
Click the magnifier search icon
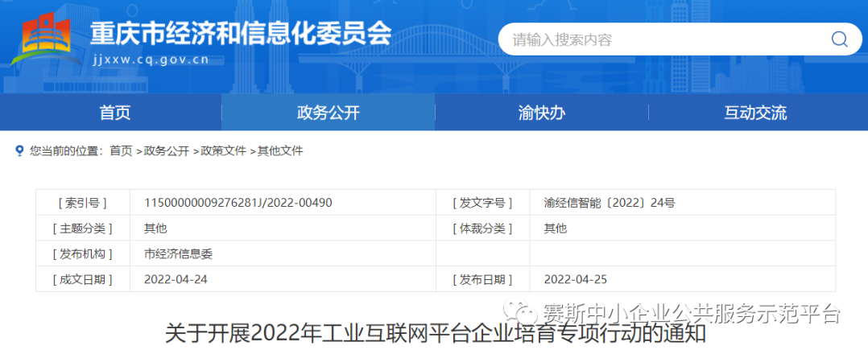[839, 39]
